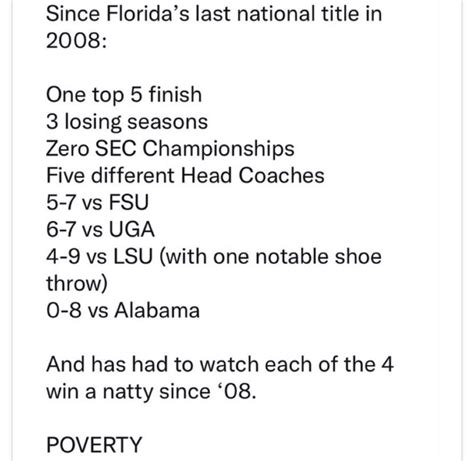Viewport: 474px width, 461px height.
Task: Select 'Five different Head Coaches' text
Action: (x=185, y=175)
